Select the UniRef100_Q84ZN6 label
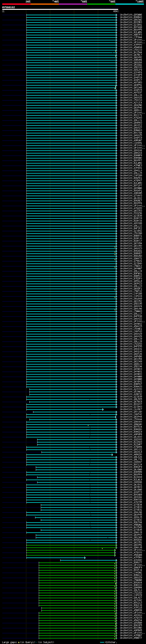 (x=131, y=105)
